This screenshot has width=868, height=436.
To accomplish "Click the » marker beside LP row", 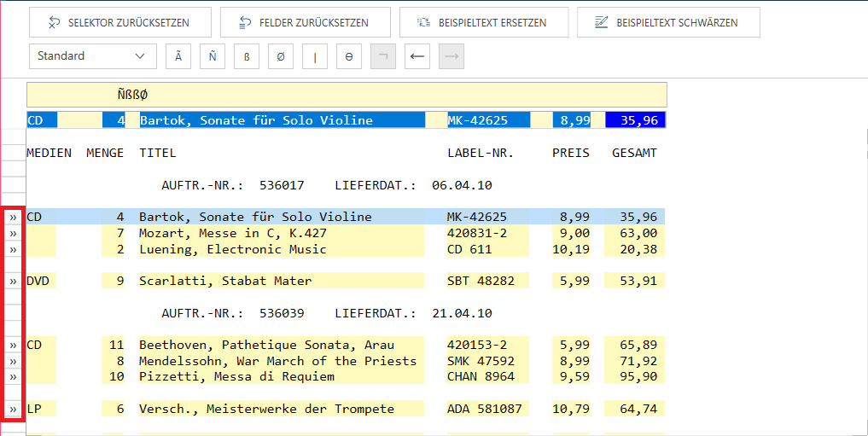I will point(14,410).
